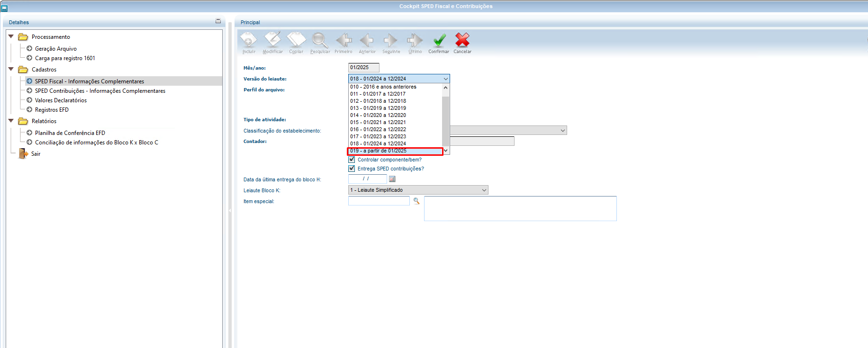Screen dimensions: 868x348
Task: Click the Contador input field
Action: pyautogui.click(x=482, y=141)
